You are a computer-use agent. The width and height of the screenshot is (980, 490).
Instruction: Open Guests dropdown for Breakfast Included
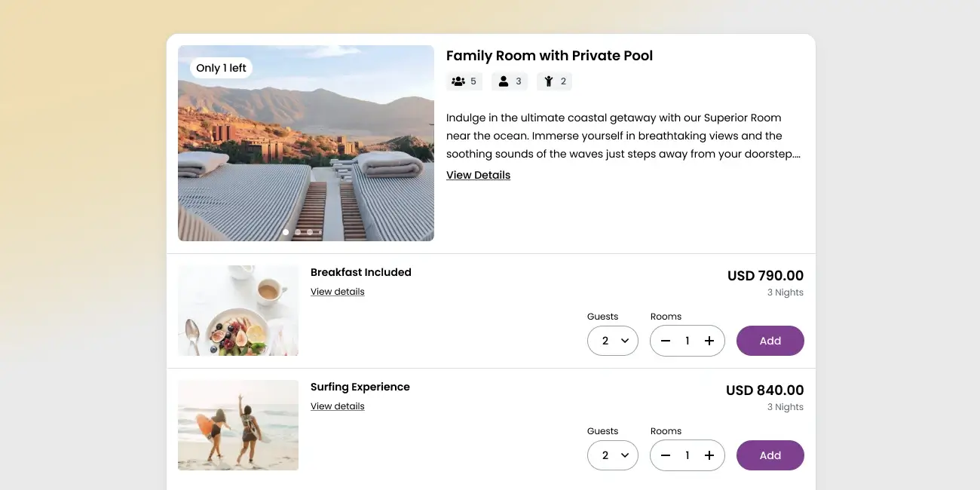612,341
